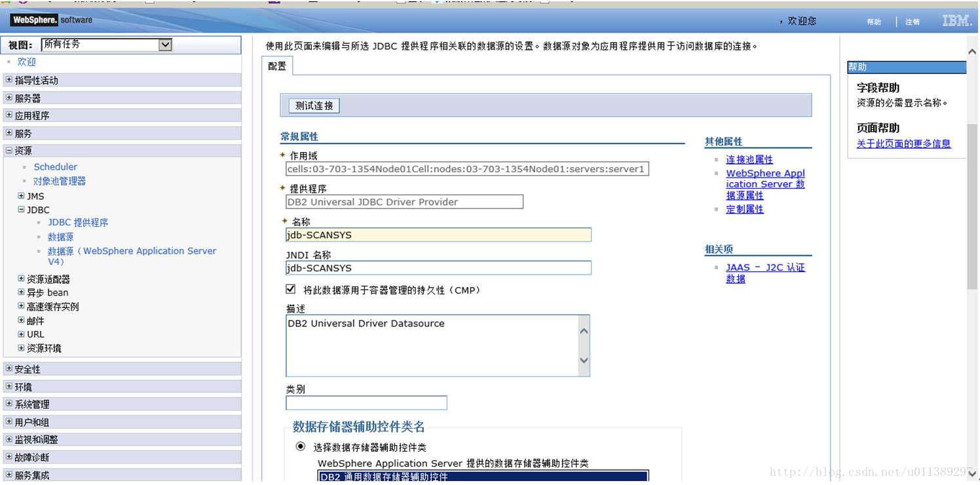This screenshot has height=485, width=980.
Task: Expand the 安全性 section
Action: click(9, 369)
